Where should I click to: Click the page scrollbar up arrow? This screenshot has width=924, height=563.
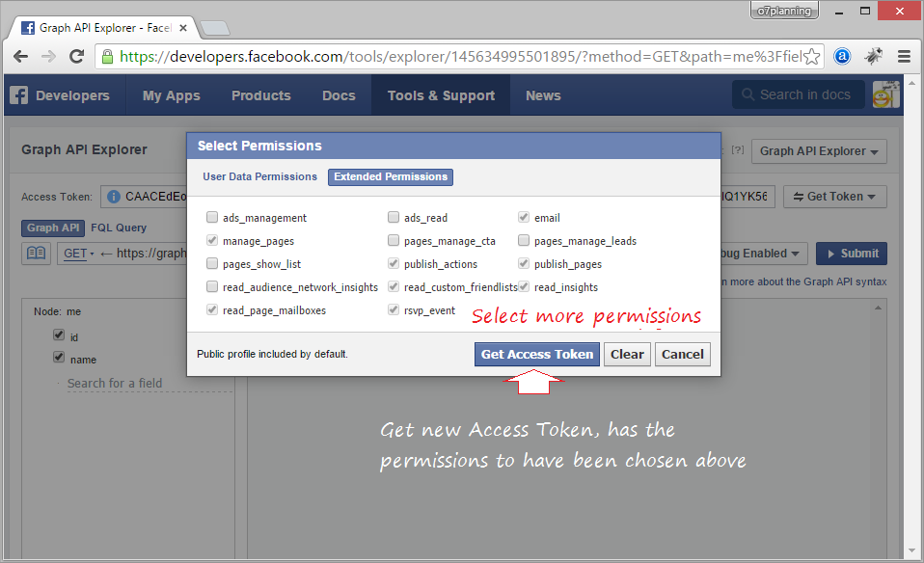(x=912, y=83)
